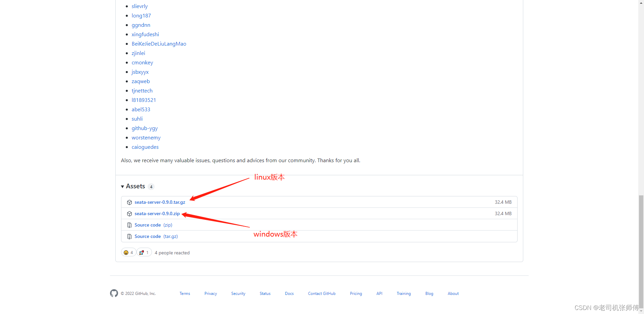Open contributor zjinlei's profile

click(138, 53)
